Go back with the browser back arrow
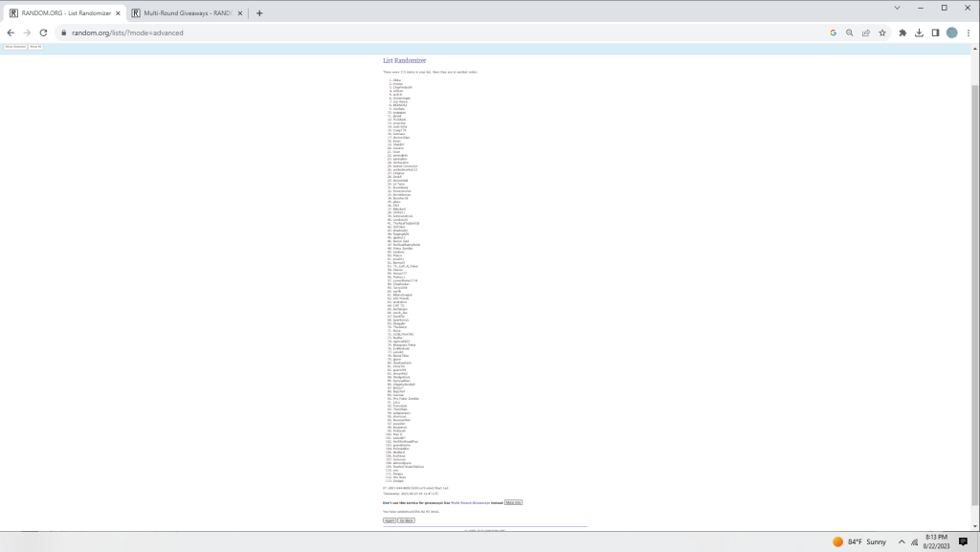Viewport: 980px width, 552px height. pyautogui.click(x=11, y=33)
